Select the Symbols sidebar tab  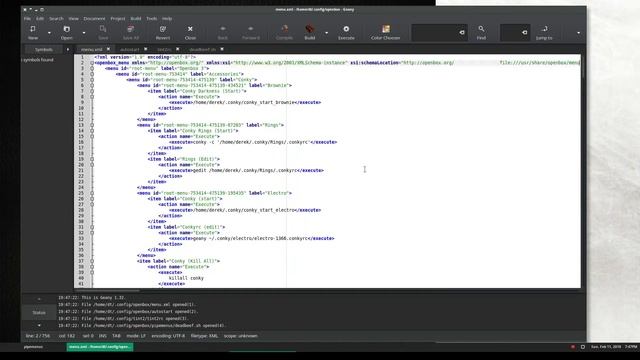click(x=44, y=49)
